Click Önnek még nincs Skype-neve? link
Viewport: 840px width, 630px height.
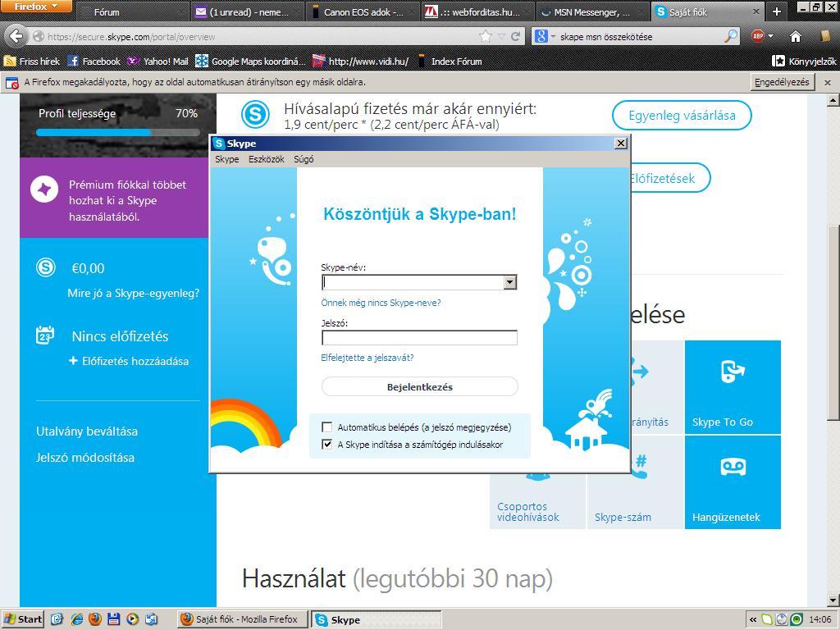[x=381, y=303]
